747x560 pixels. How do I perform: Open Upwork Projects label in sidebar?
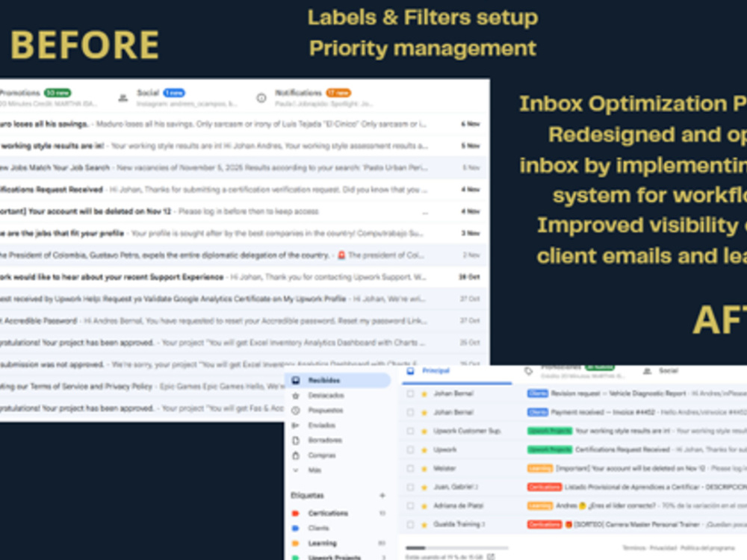pyautogui.click(x=335, y=557)
